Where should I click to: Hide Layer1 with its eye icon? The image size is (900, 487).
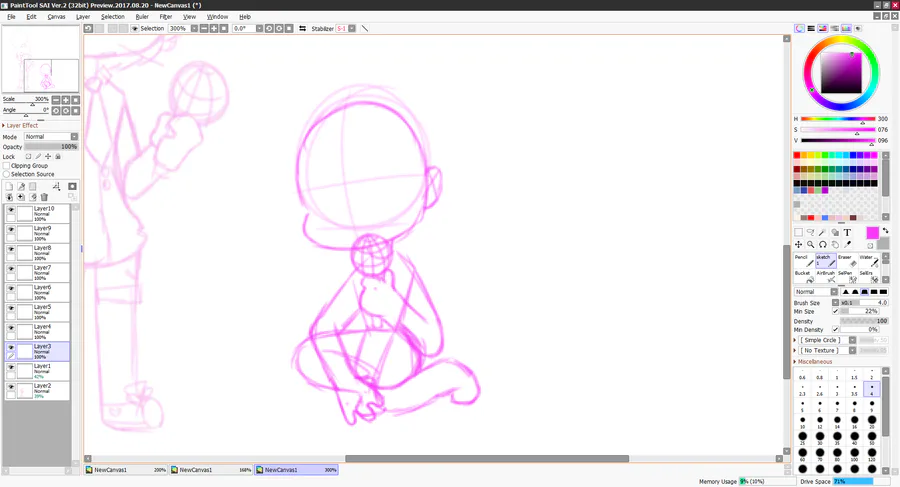tap(11, 367)
